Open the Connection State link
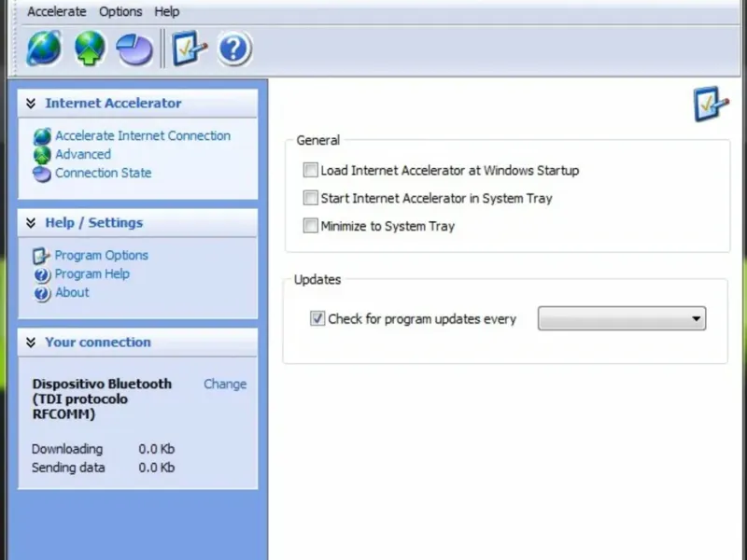The width and height of the screenshot is (747, 560). tap(104, 173)
